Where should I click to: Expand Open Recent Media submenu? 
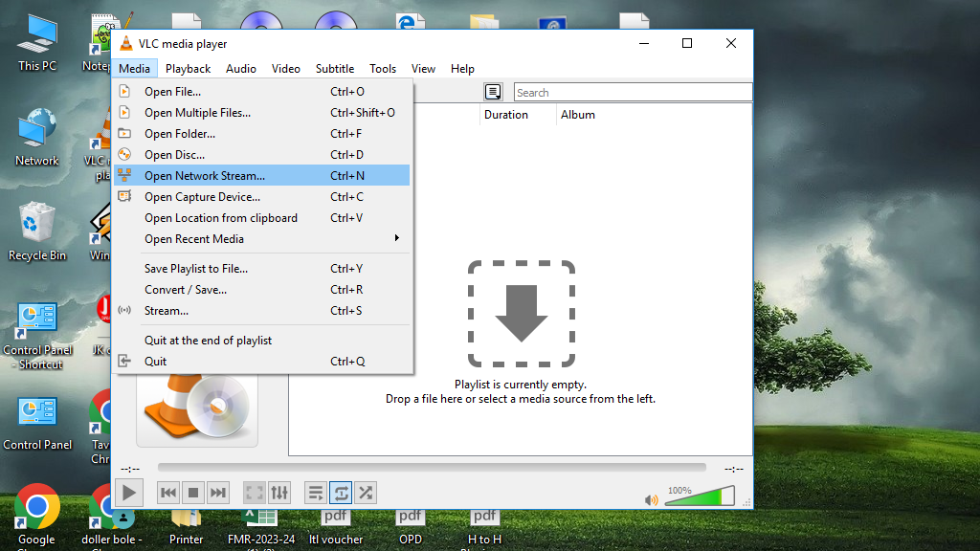(x=262, y=238)
